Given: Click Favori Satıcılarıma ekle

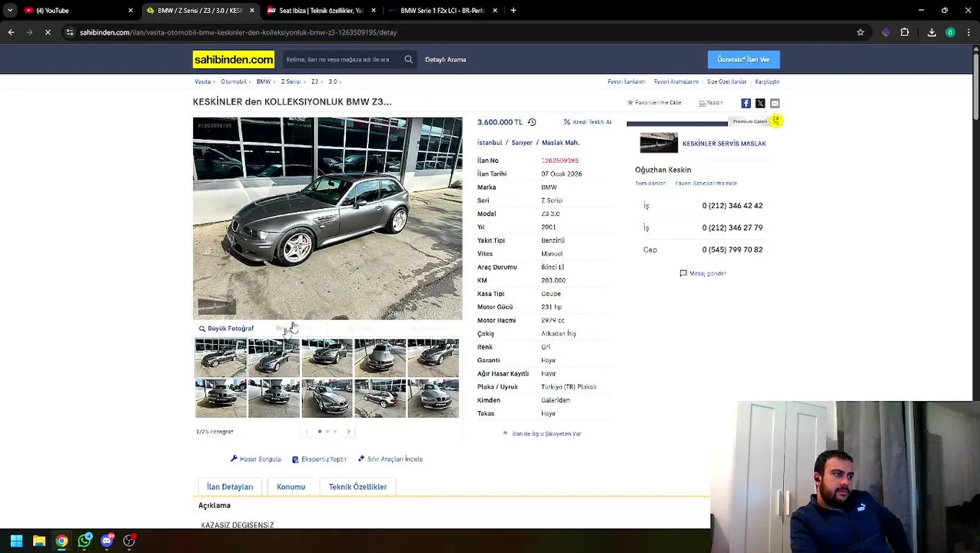Looking at the screenshot, I should point(706,184).
